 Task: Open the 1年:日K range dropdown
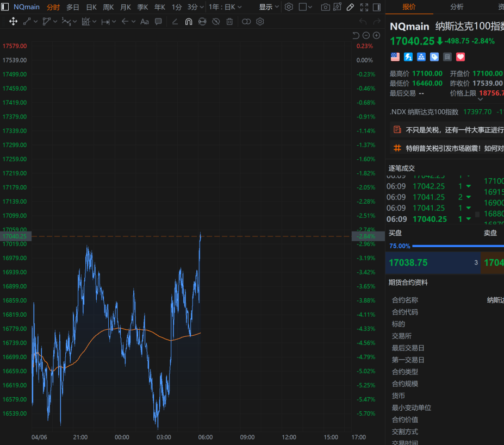[225, 7]
